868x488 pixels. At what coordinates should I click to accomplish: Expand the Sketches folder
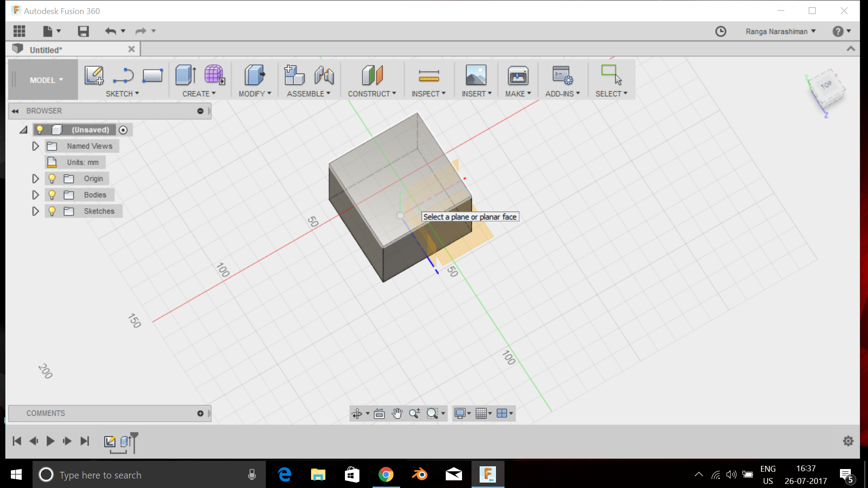[35, 211]
